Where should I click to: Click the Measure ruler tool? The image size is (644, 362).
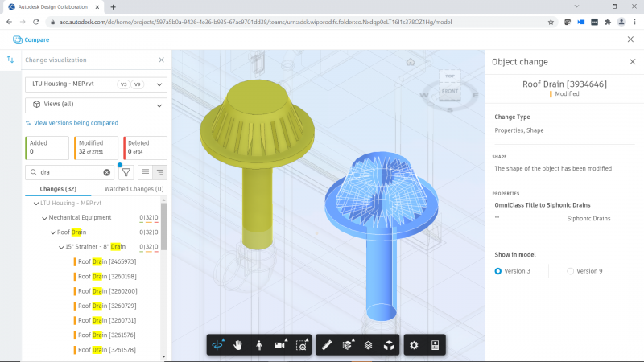point(326,345)
